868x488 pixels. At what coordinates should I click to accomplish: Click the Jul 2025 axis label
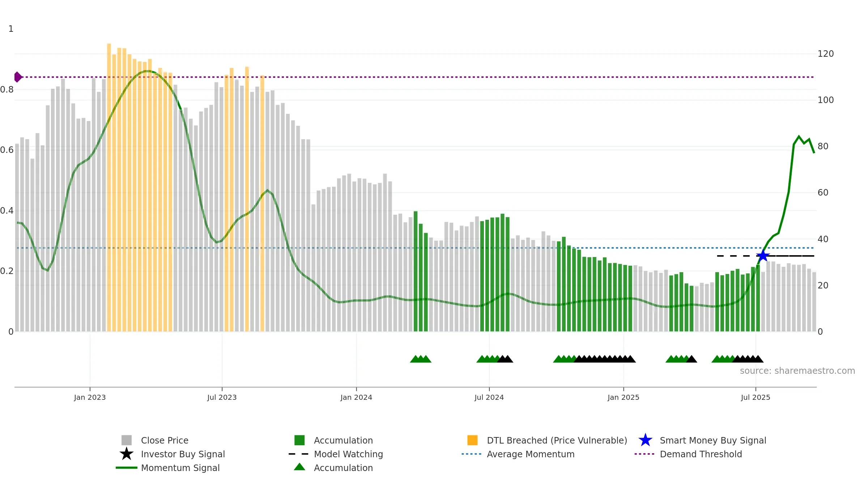[756, 397]
